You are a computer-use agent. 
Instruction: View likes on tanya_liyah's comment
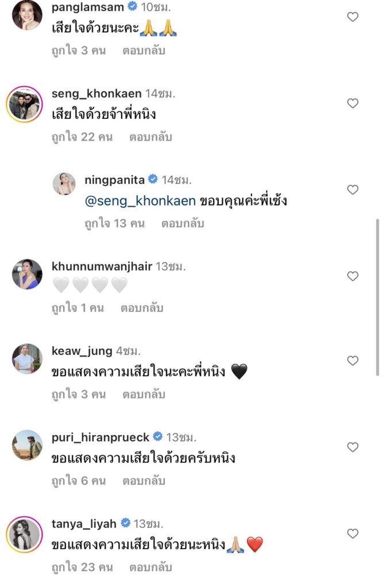click(82, 568)
